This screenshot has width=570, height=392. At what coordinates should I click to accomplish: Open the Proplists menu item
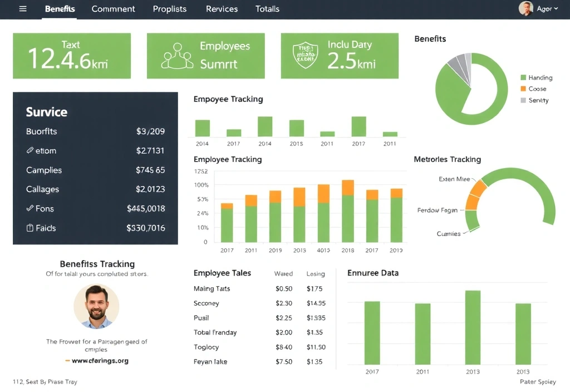coord(169,9)
